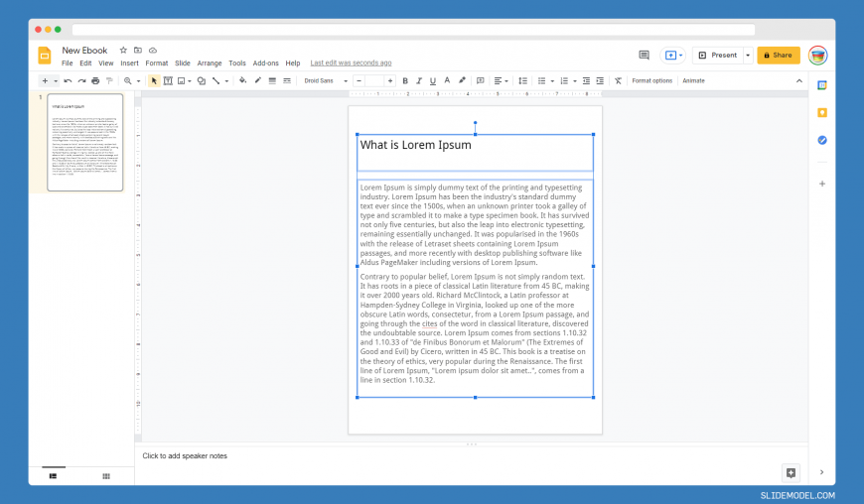Open the Help menu
The height and width of the screenshot is (504, 864).
point(293,63)
